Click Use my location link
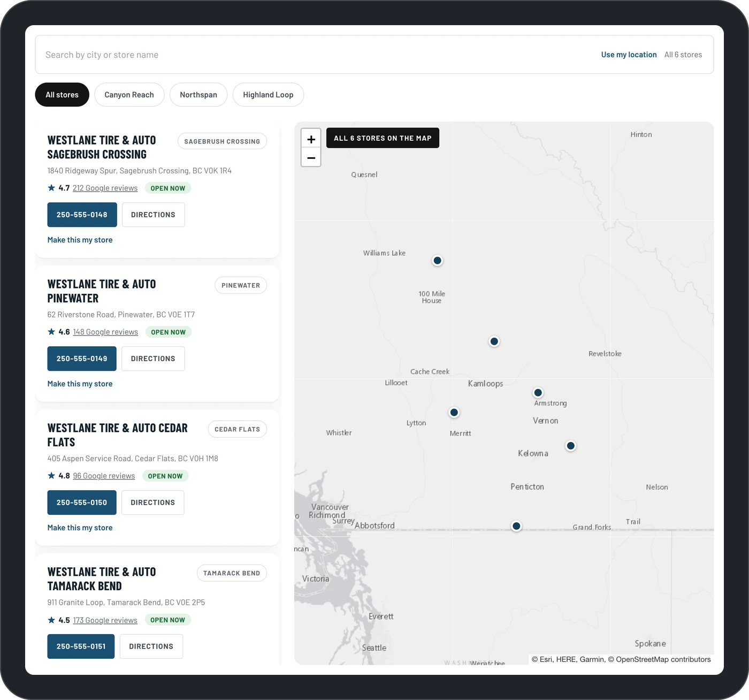This screenshot has width=749, height=700. click(x=629, y=55)
